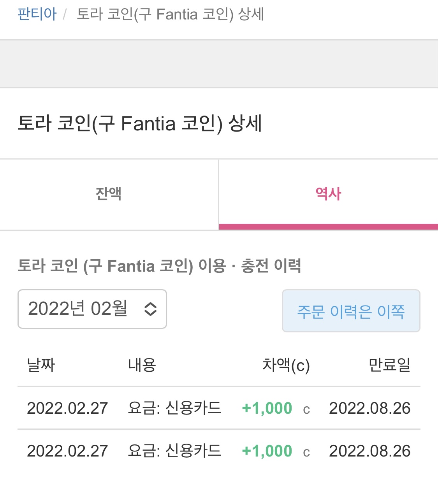Image resolution: width=438 pixels, height=504 pixels.
Task: Click the 이용 · 충전 이력 section title
Action: [159, 266]
